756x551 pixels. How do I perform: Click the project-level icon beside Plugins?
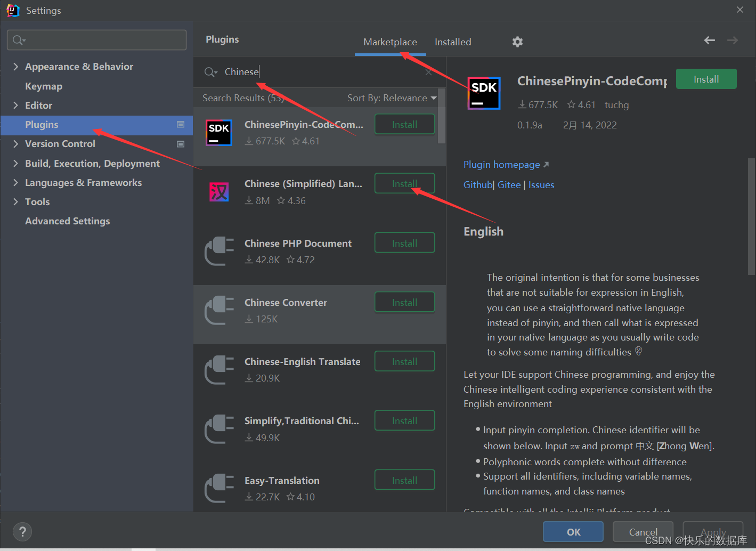[181, 125]
